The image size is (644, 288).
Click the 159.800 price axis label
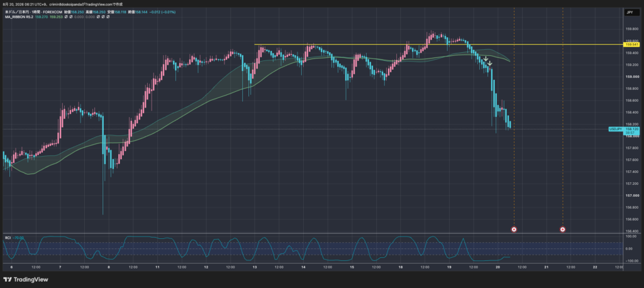click(x=631, y=29)
